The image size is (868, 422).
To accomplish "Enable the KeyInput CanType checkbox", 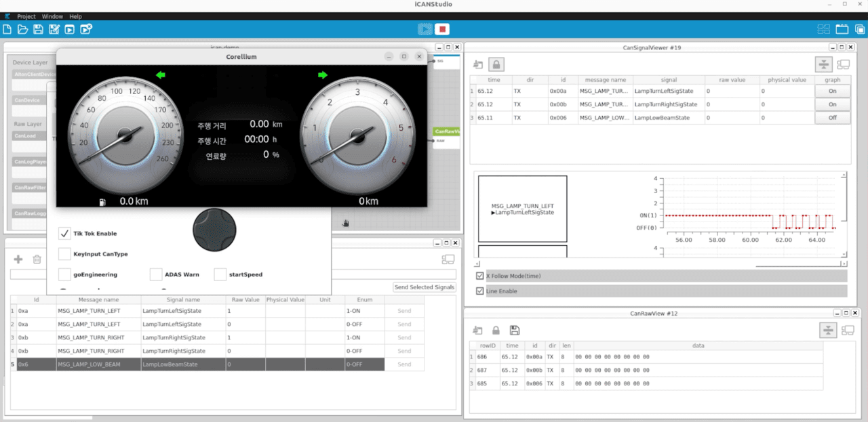I will click(x=64, y=254).
